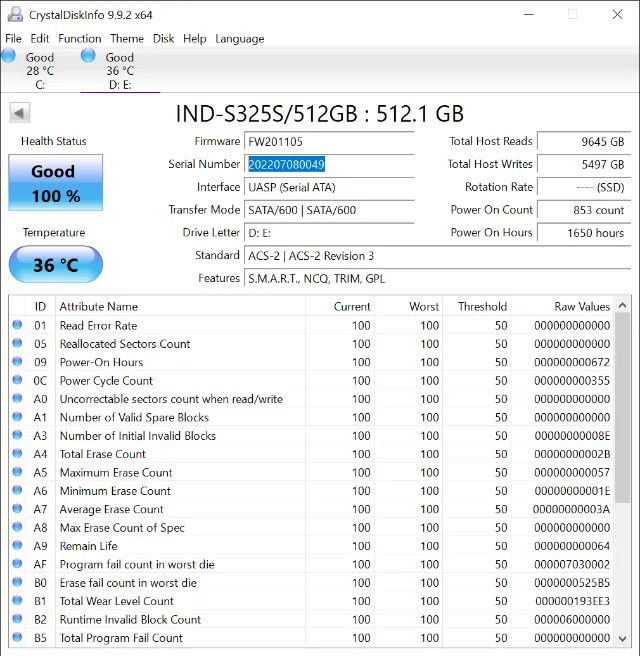Click status dot of Erase fail count row
The width and height of the screenshot is (640, 656).
coord(17,582)
